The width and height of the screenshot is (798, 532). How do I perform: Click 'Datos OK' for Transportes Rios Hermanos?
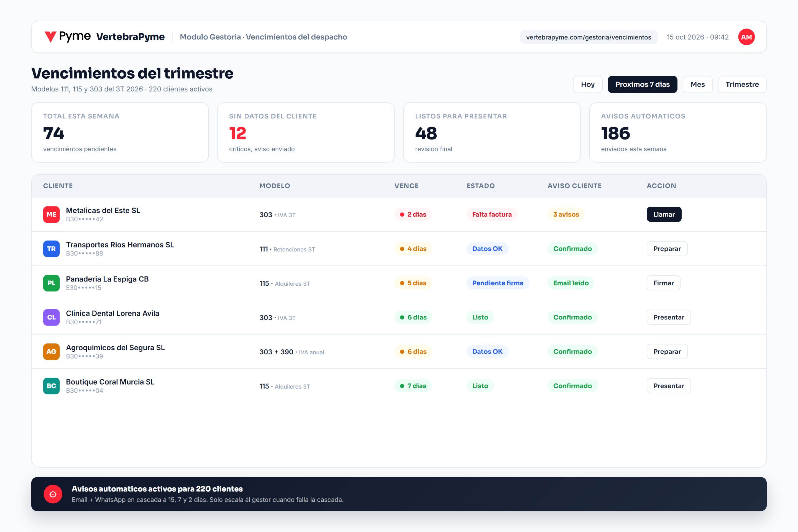487,249
